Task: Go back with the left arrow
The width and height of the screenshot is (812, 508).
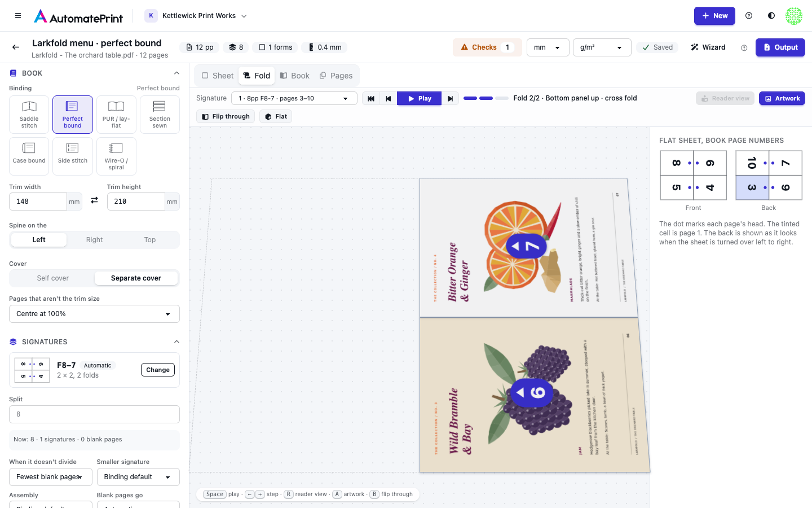Action: tap(16, 47)
